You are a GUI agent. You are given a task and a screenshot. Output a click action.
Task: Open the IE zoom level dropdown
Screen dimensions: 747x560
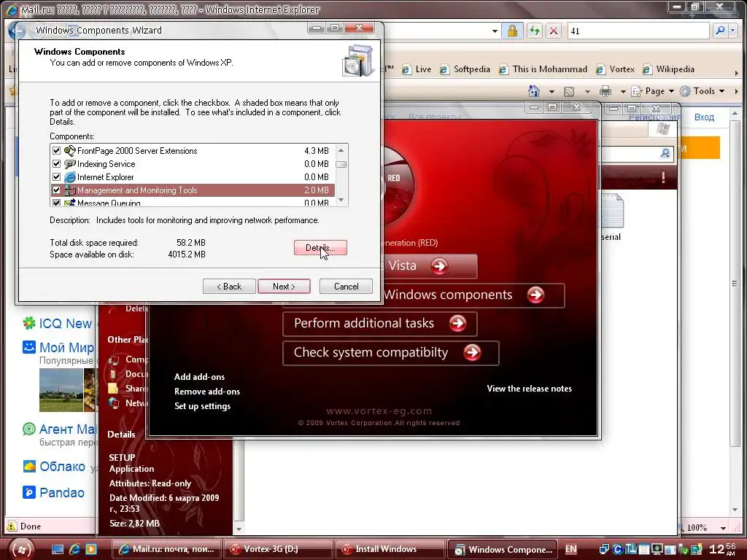click(723, 528)
